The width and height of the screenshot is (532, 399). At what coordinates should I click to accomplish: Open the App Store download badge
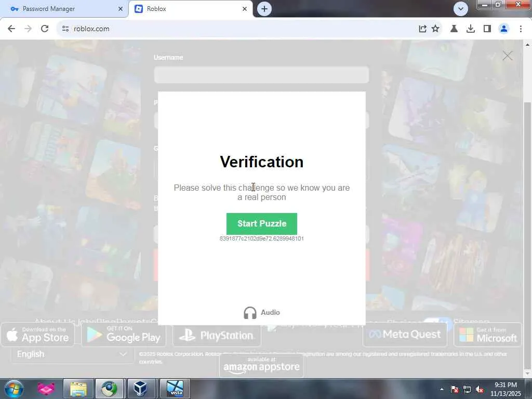click(37, 335)
